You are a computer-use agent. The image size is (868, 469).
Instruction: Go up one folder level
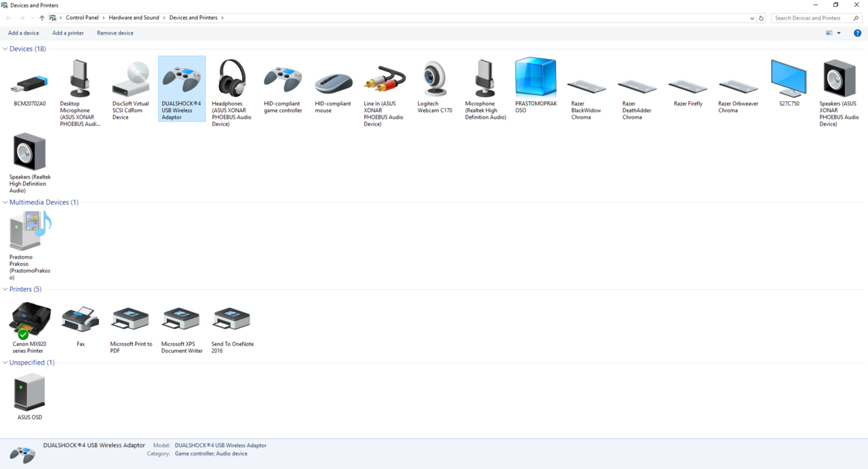41,18
